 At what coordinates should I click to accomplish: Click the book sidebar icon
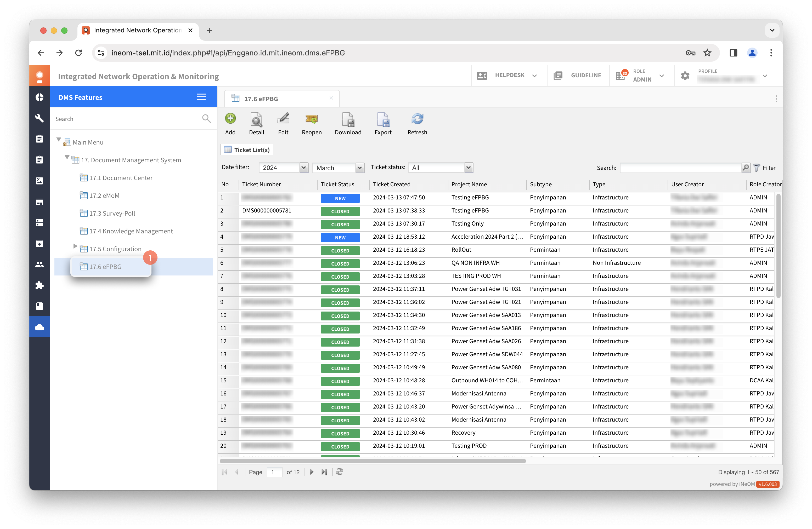[x=40, y=306]
